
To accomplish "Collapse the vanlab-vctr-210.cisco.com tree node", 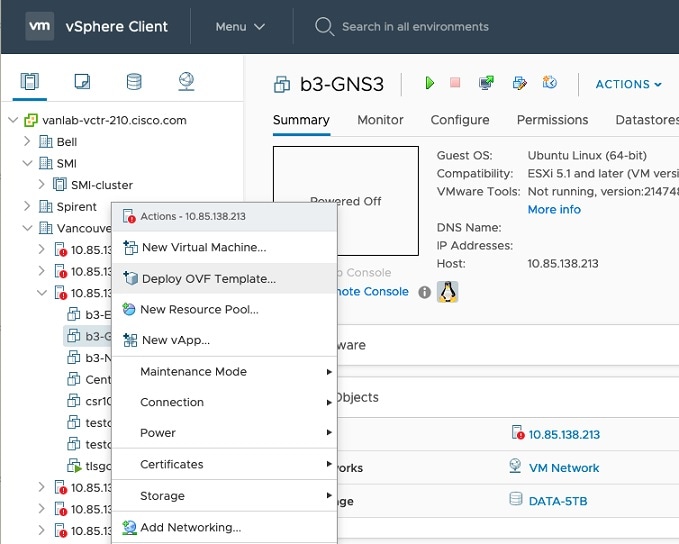I will [x=13, y=120].
